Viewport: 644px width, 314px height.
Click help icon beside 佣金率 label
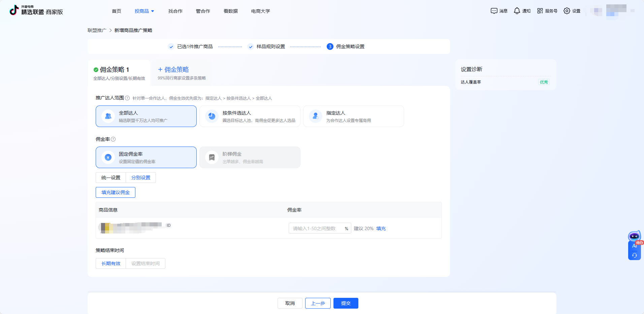[x=113, y=139]
